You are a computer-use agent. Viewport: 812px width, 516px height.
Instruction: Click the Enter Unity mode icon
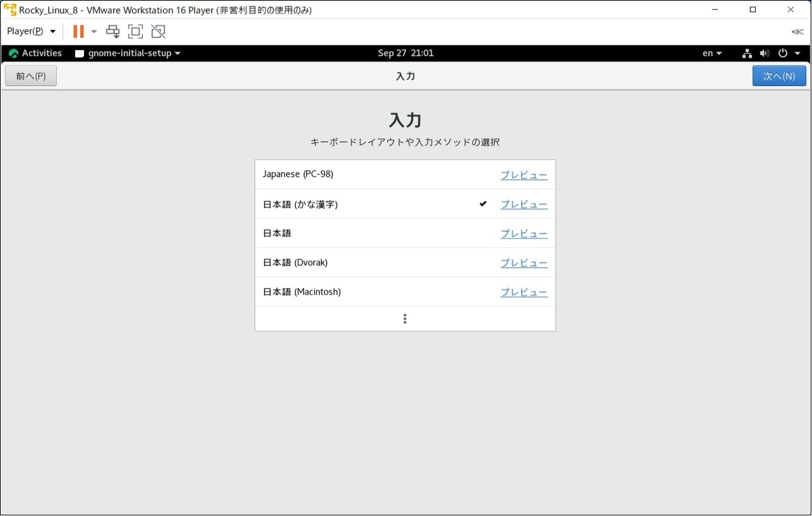[x=158, y=31]
